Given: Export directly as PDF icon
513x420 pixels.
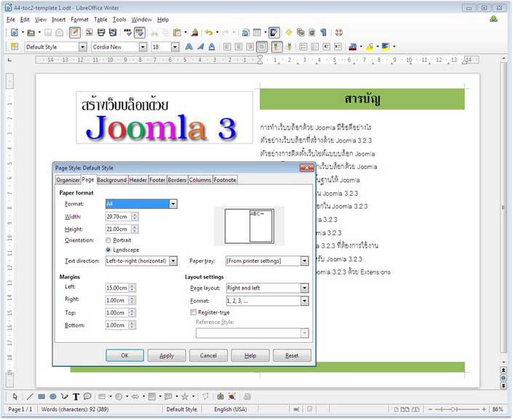Looking at the screenshot, I should pyautogui.click(x=89, y=33).
